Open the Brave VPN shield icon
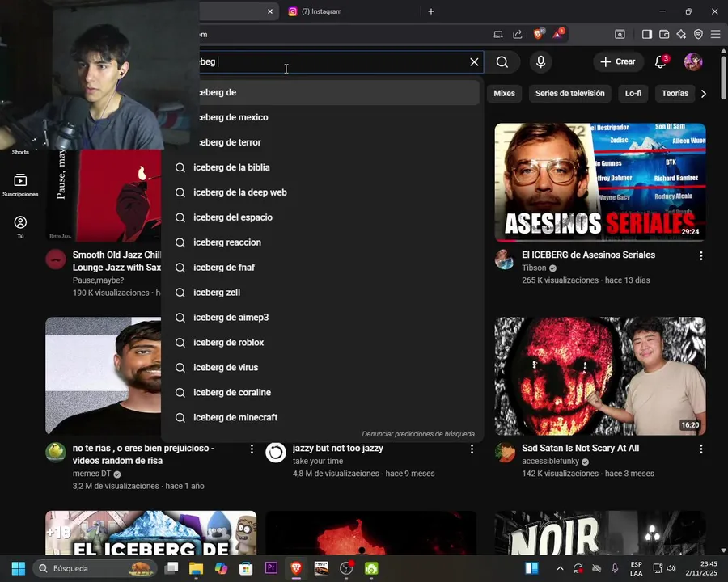Image resolution: width=728 pixels, height=582 pixels. [698, 34]
